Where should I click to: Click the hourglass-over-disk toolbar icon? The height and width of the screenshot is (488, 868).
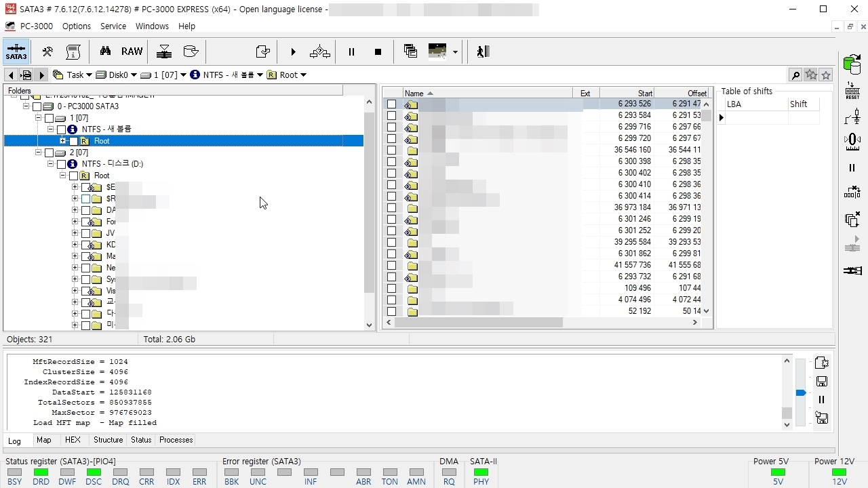[164, 52]
